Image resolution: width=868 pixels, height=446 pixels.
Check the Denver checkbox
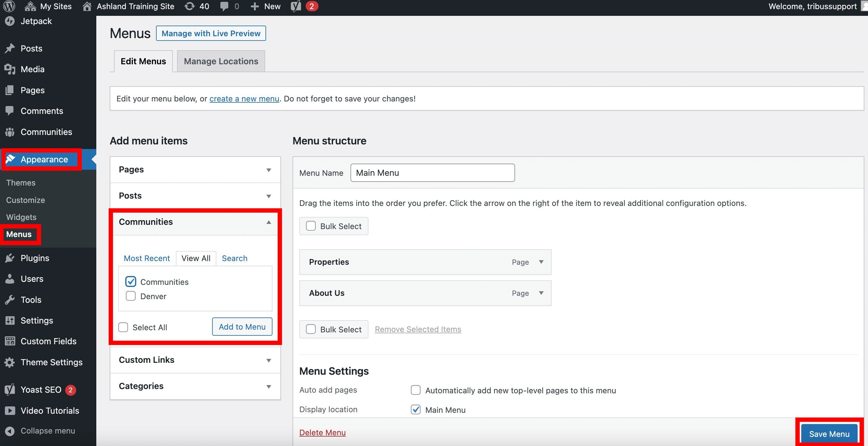(x=131, y=296)
